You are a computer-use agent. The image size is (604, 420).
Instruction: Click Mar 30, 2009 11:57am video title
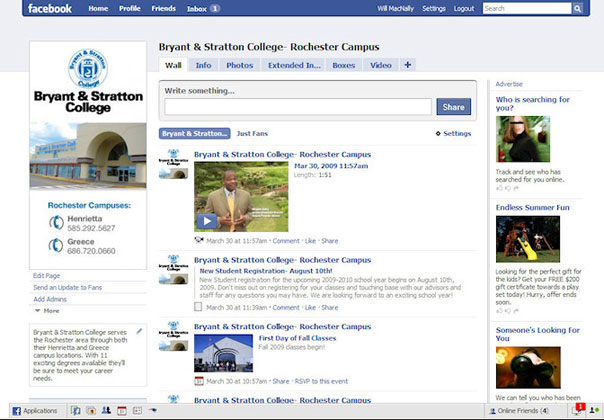click(331, 166)
